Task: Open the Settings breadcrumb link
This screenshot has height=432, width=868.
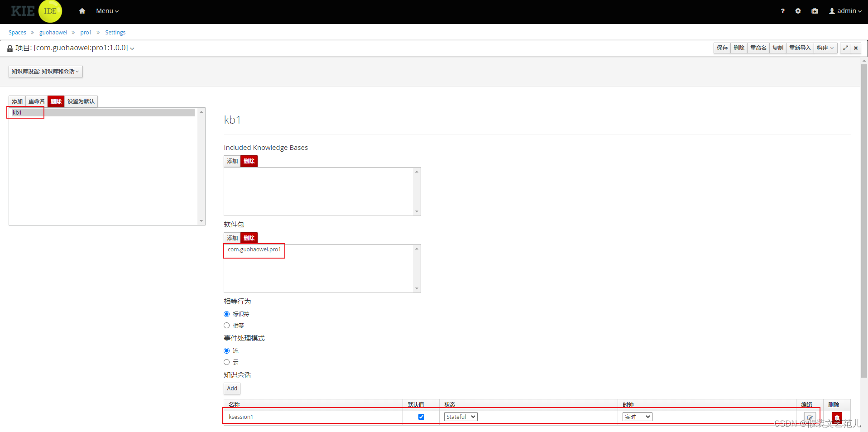Action: tap(115, 33)
